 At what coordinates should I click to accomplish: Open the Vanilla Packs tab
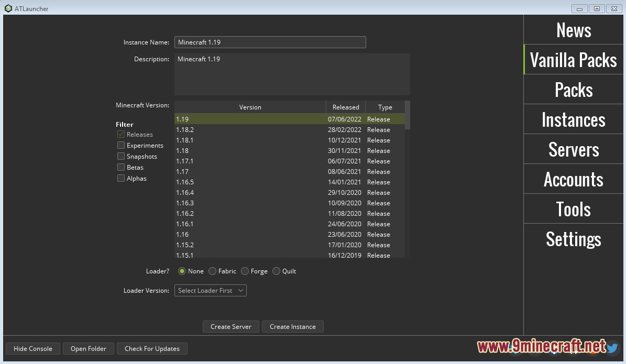coord(573,60)
